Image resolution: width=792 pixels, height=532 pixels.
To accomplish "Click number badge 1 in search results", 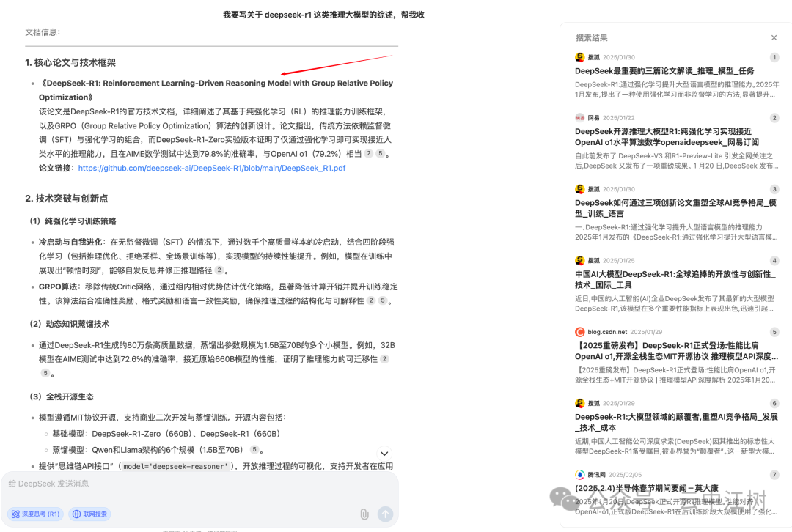I will [774, 57].
